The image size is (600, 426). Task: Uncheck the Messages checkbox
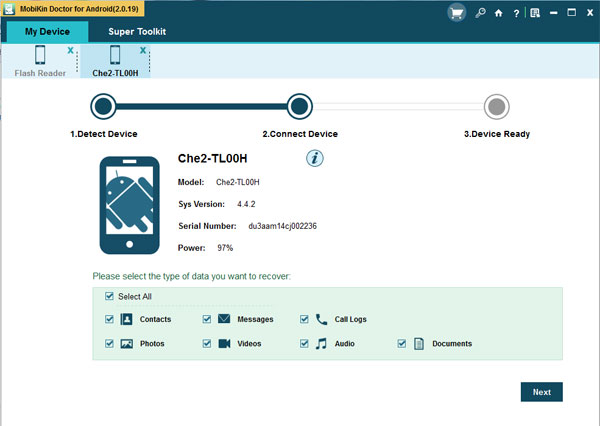(207, 319)
